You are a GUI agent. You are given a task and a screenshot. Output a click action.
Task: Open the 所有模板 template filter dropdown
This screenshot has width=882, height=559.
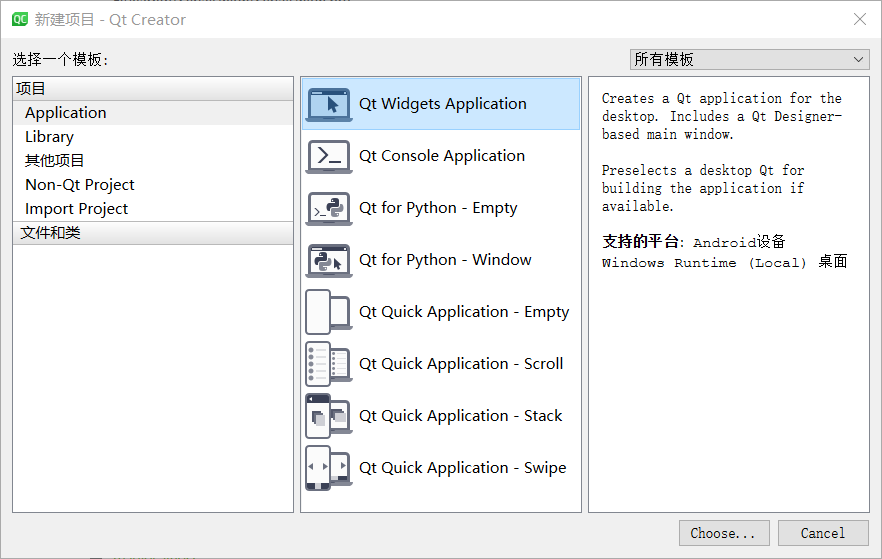749,60
